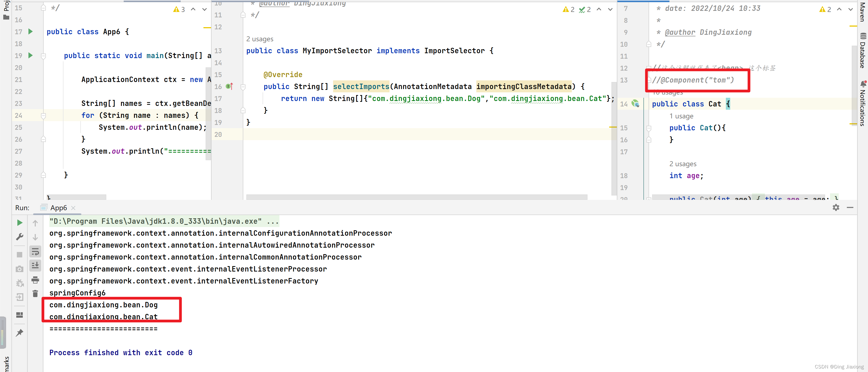Click console line internalEventListenerFactory

pyautogui.click(x=184, y=281)
